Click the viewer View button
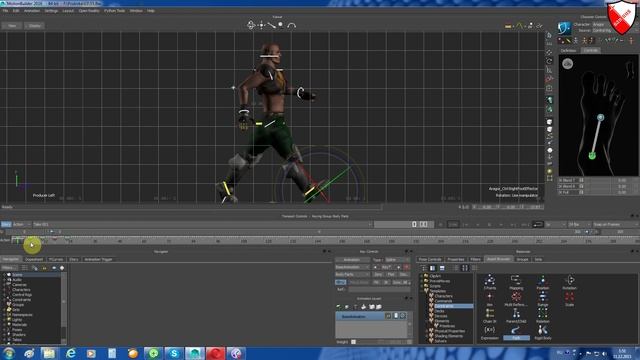This screenshot has width=640, height=360. [x=12, y=26]
